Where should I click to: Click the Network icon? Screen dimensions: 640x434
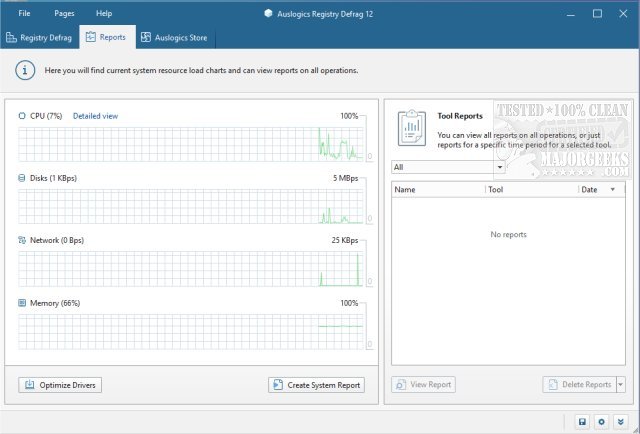[22, 240]
